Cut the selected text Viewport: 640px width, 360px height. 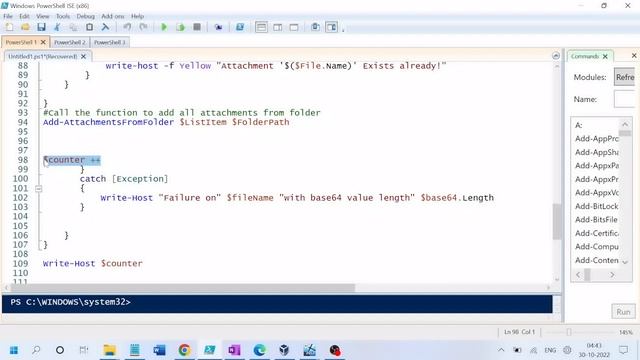[x=57, y=27]
